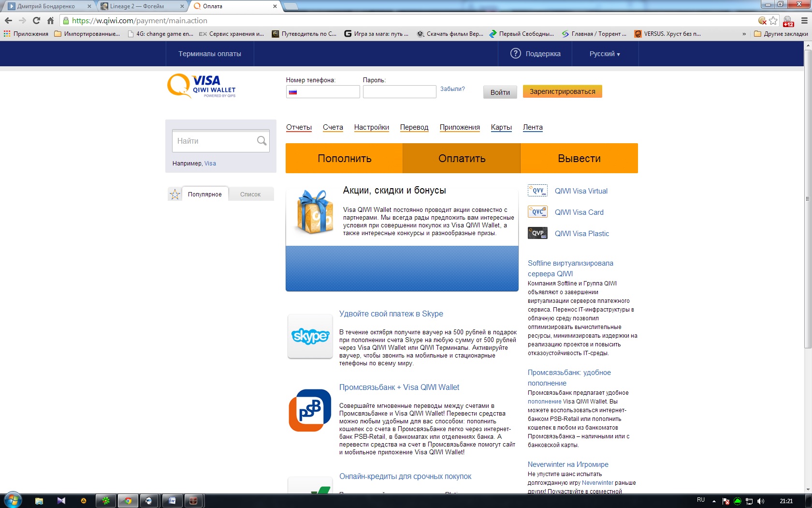Click the QVC card icon

click(x=537, y=212)
